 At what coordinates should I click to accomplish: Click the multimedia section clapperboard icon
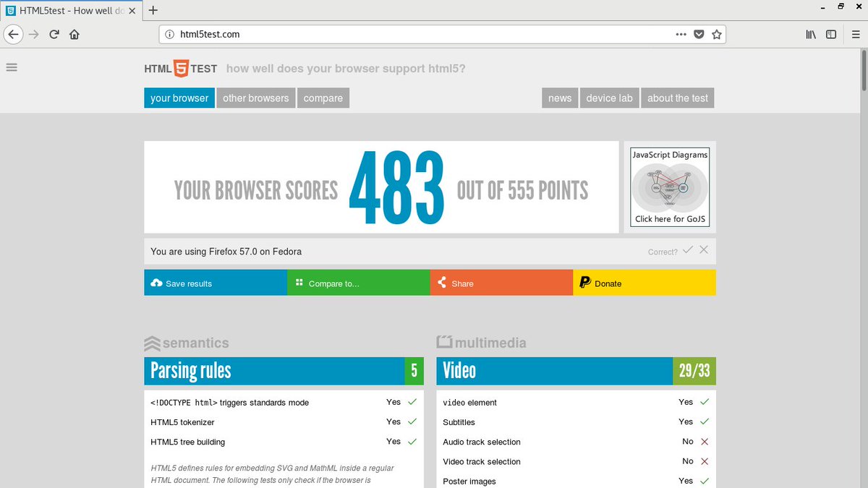tap(444, 342)
